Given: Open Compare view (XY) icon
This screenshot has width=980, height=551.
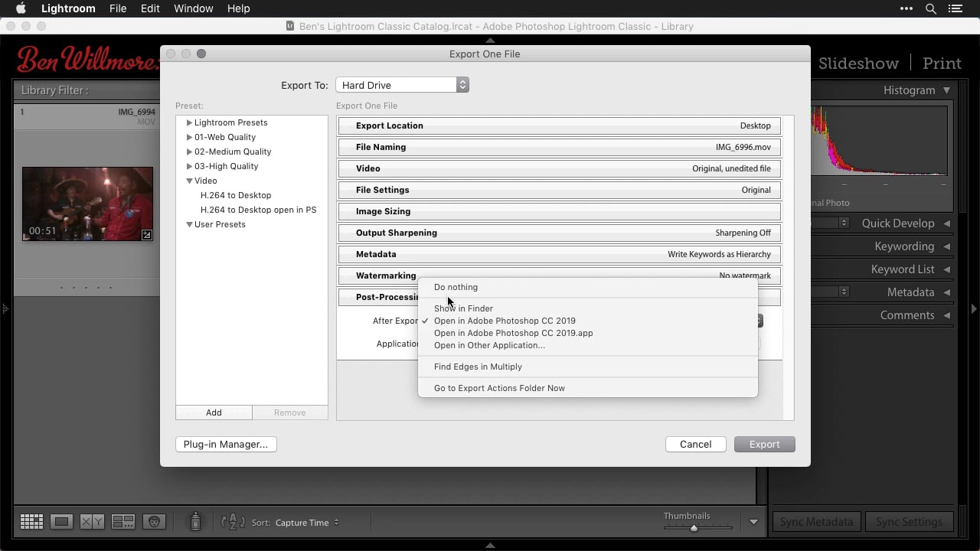Looking at the screenshot, I should tap(93, 522).
